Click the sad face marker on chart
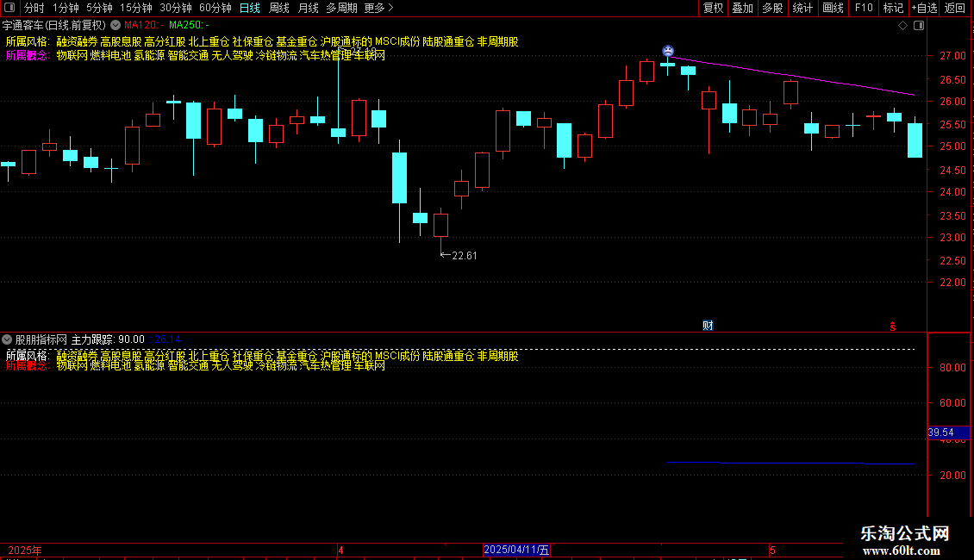Viewport: 974px width, 560px height. coord(668,51)
